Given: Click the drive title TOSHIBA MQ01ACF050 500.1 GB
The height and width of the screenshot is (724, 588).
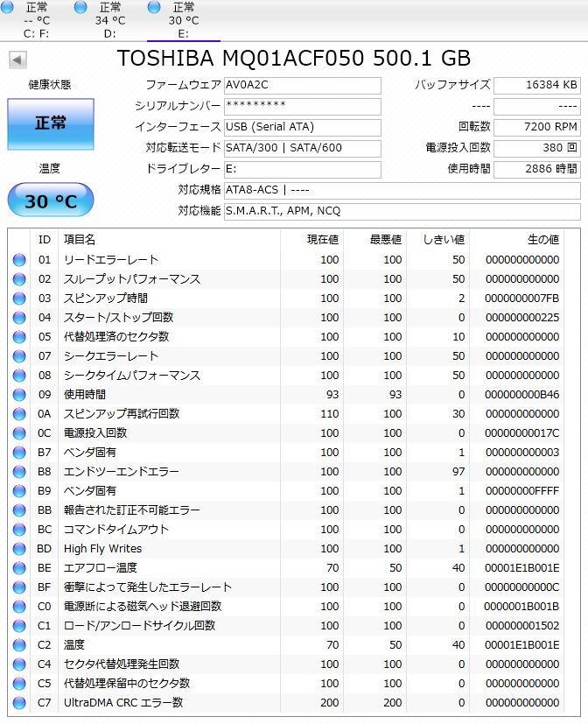Looking at the screenshot, I should [294, 58].
